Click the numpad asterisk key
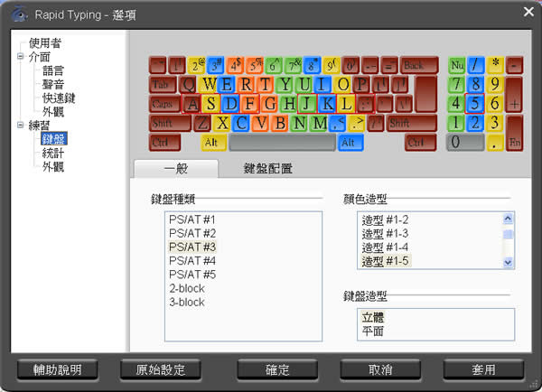 [495, 65]
